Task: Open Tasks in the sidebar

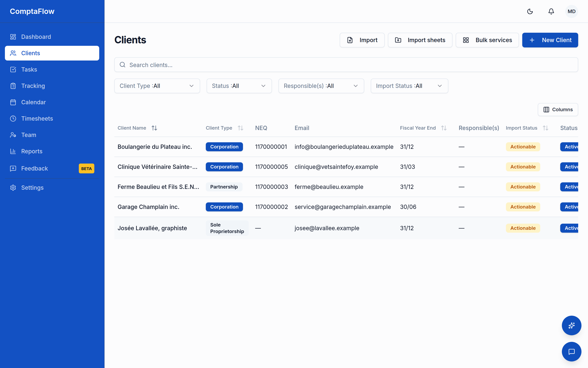Action: [52, 69]
